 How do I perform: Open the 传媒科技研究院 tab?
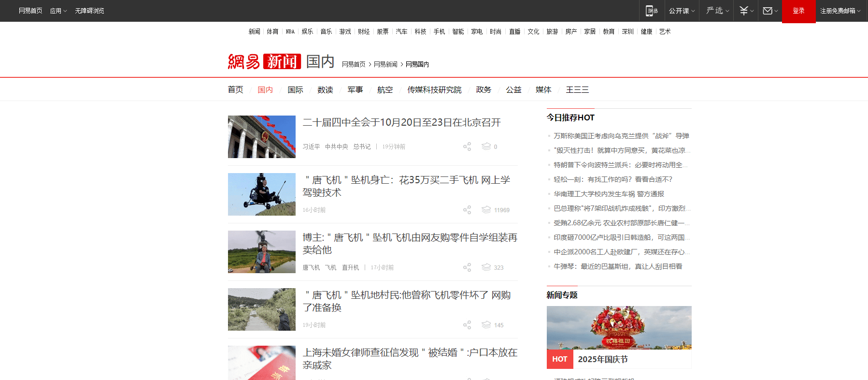click(434, 89)
